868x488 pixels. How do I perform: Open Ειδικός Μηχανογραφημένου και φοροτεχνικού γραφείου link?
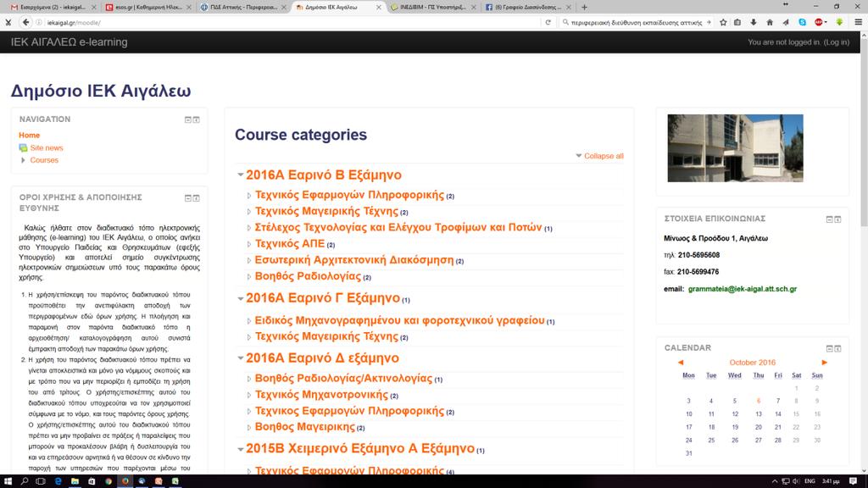pos(400,320)
